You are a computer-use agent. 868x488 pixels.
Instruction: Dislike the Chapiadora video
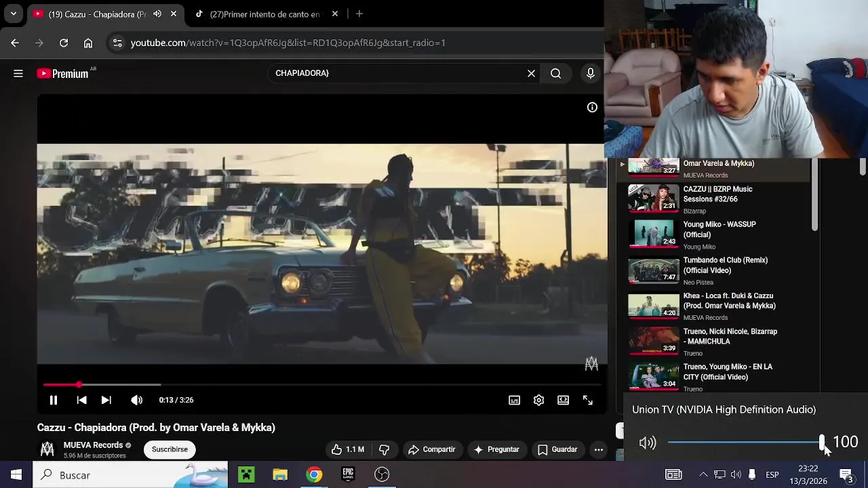point(384,449)
